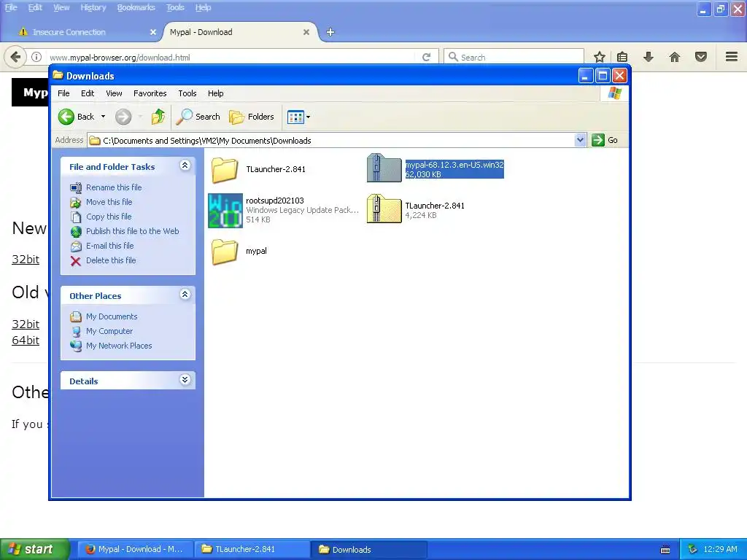Select the TLauncher-2.841 folder icon
The height and width of the screenshot is (560, 747).
point(225,170)
